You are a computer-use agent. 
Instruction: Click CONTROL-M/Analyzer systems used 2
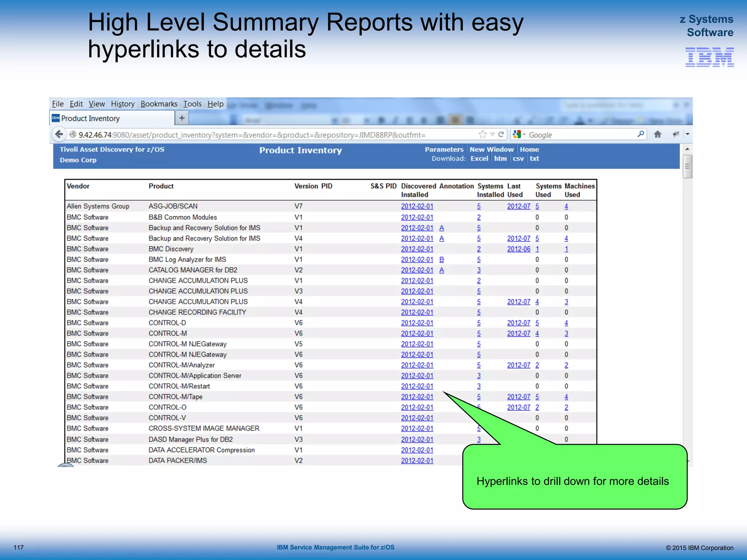pyautogui.click(x=537, y=365)
